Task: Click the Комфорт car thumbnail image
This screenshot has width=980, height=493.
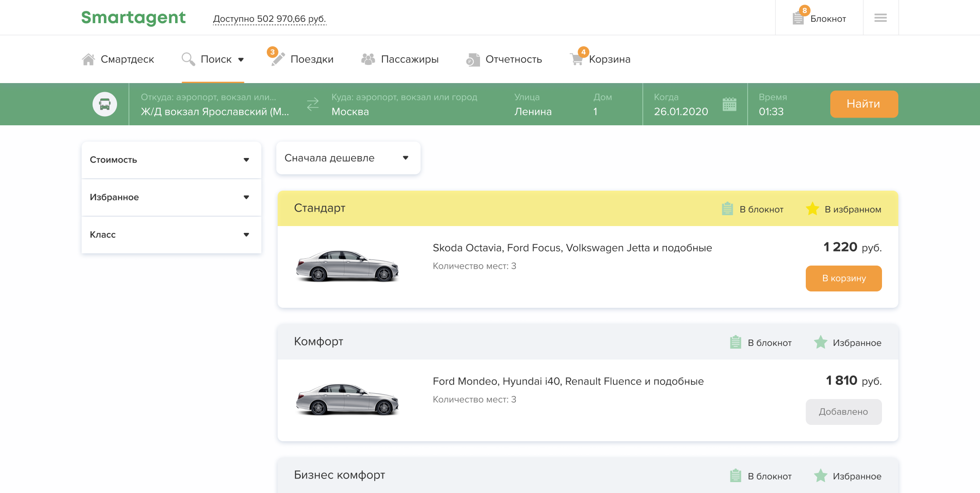Action: point(347,399)
